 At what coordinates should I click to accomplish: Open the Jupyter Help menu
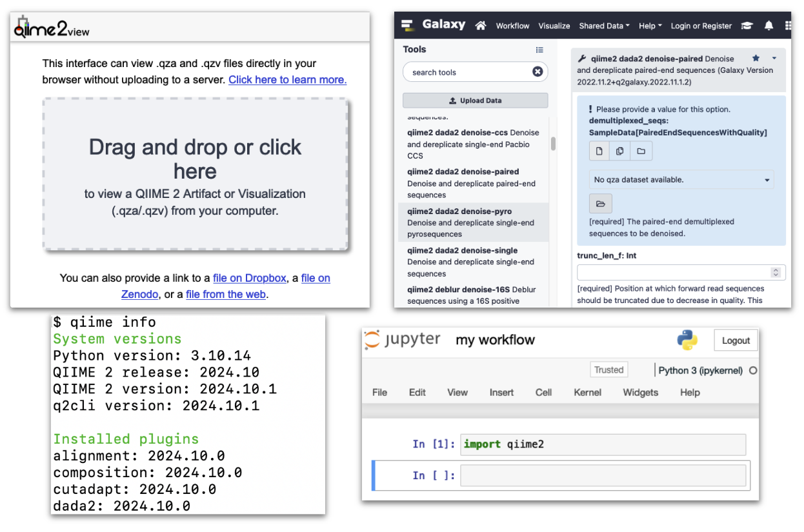click(x=690, y=392)
